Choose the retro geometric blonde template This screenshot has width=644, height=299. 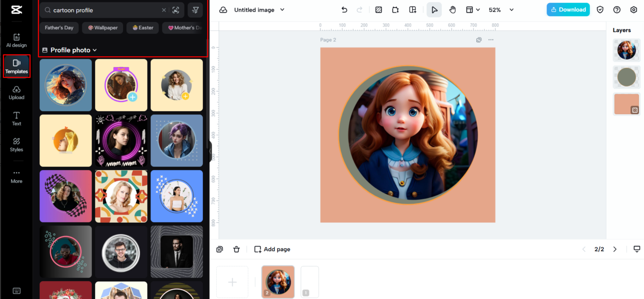pos(121,196)
